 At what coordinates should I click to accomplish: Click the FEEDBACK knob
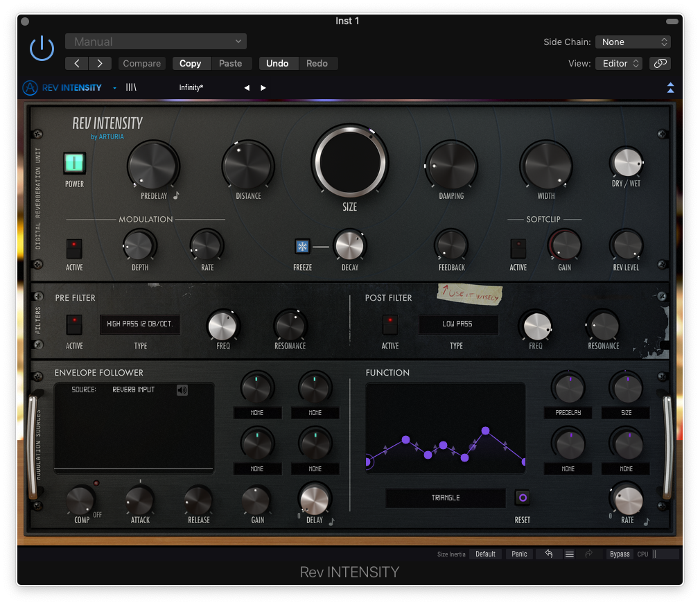click(x=451, y=245)
